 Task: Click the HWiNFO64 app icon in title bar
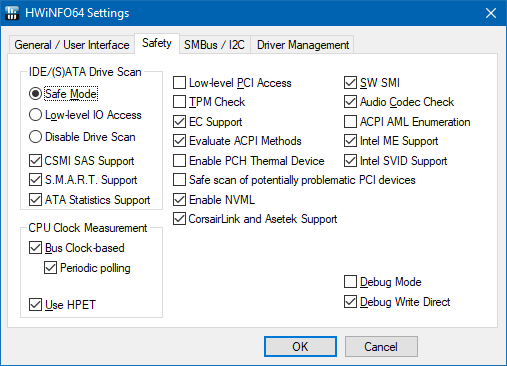[x=12, y=13]
